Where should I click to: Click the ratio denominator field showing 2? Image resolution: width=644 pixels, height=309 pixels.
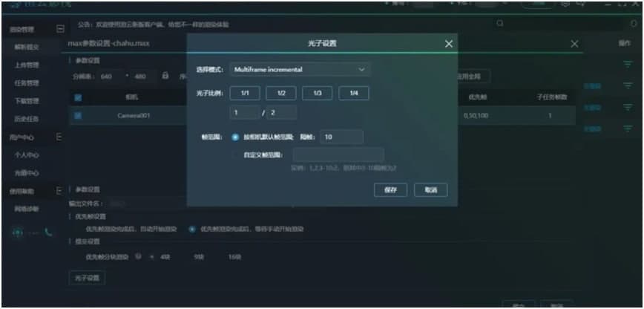coord(281,112)
